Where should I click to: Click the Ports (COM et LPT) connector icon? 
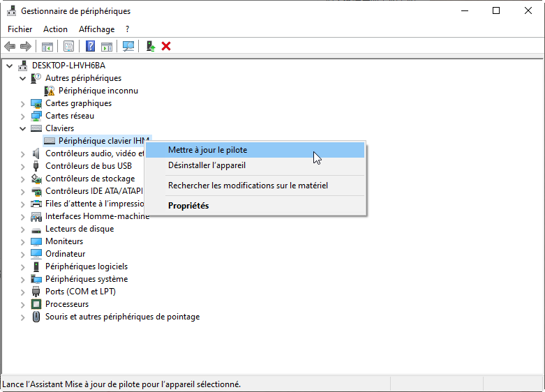point(36,292)
